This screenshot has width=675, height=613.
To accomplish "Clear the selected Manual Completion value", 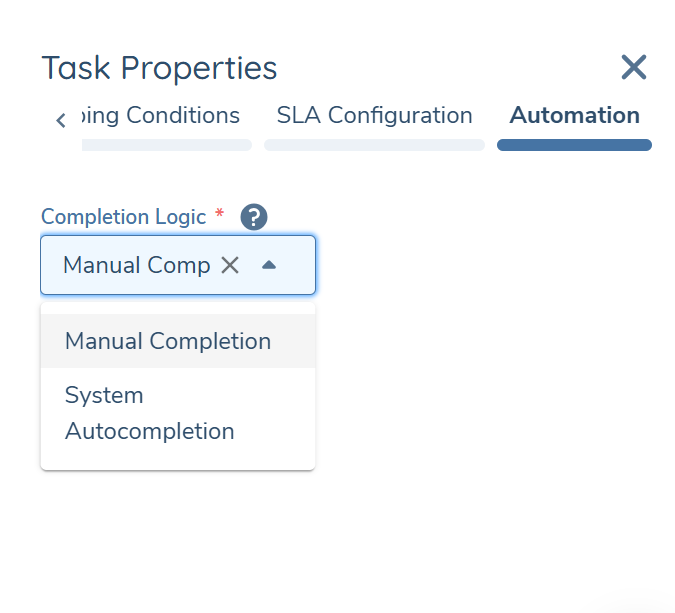I will (230, 265).
